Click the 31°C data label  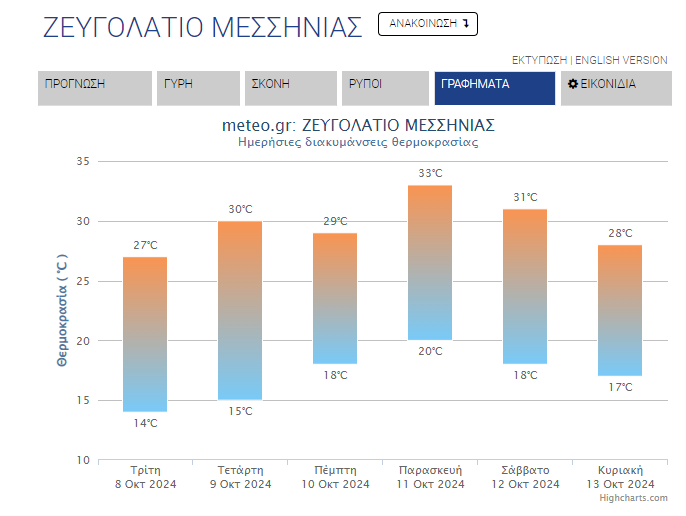[x=525, y=197]
